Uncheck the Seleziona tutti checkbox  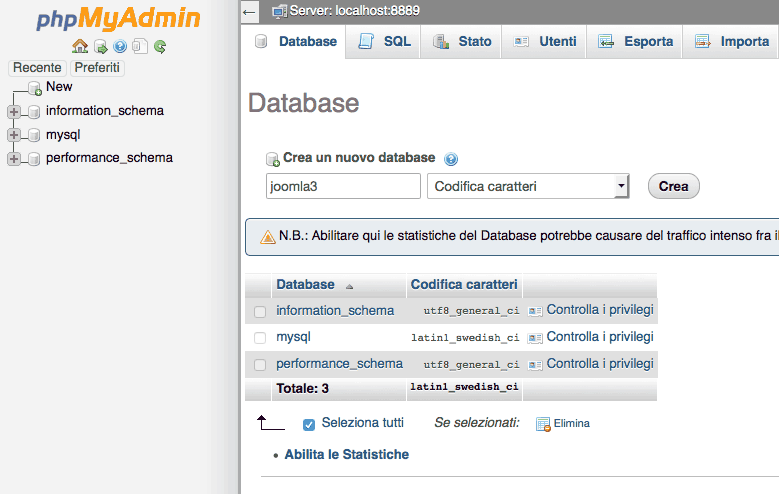coord(309,424)
